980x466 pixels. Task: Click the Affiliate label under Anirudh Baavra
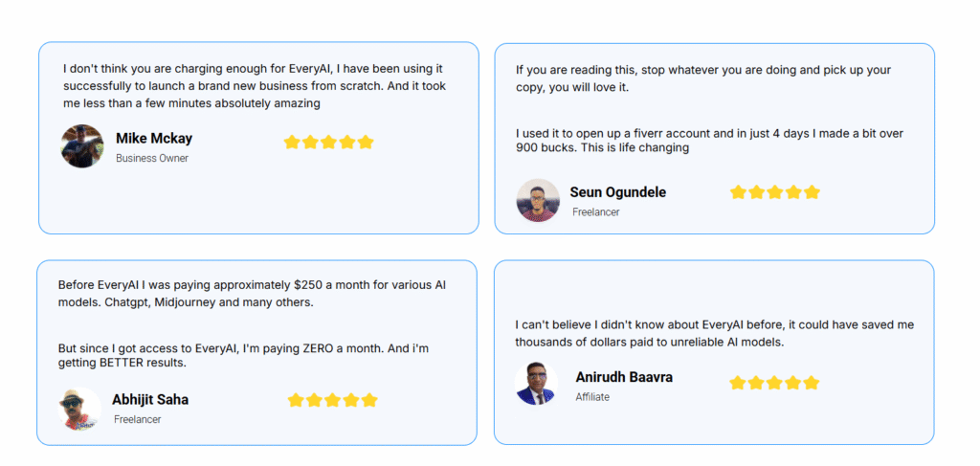pos(592,397)
